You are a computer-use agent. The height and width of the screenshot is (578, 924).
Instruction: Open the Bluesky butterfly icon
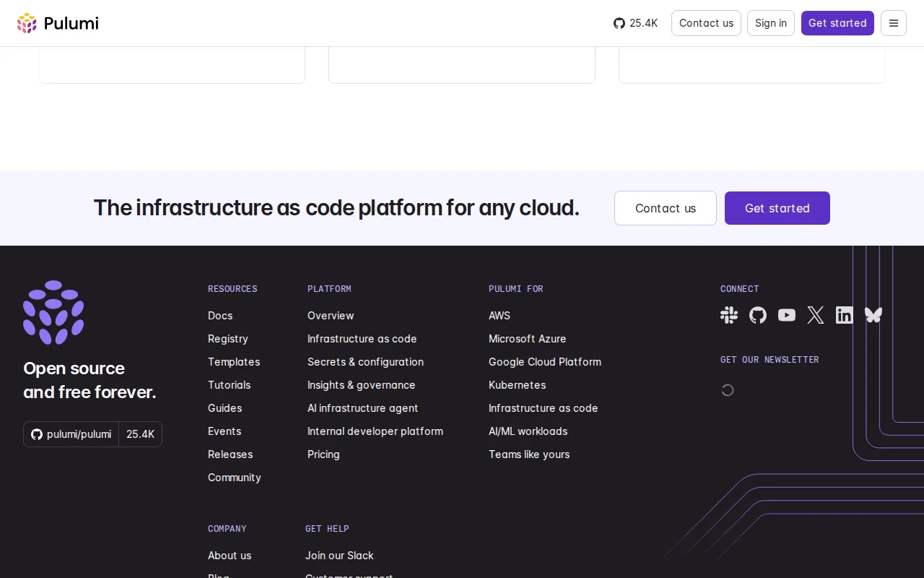pyautogui.click(x=873, y=315)
